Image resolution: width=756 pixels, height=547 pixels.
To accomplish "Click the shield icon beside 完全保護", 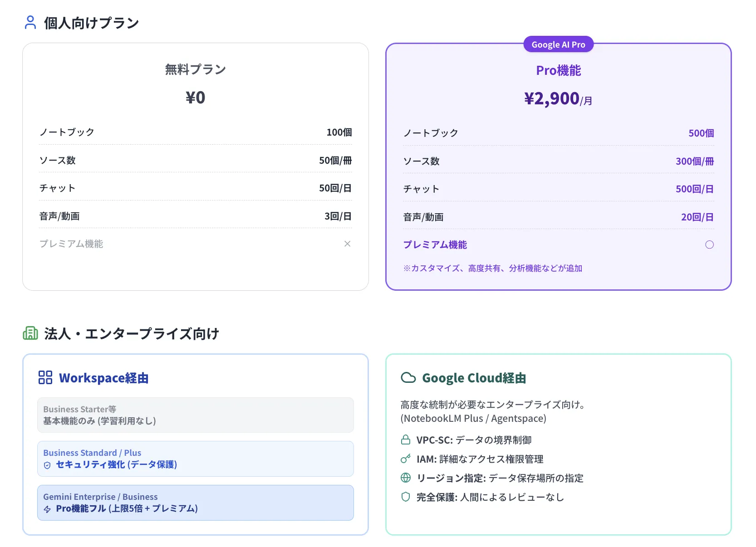I will [405, 497].
